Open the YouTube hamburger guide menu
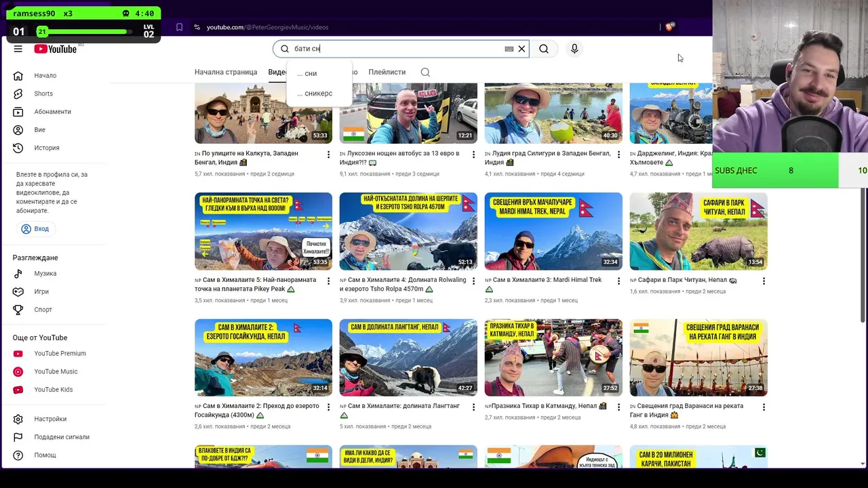The height and width of the screenshot is (488, 868). (x=18, y=49)
